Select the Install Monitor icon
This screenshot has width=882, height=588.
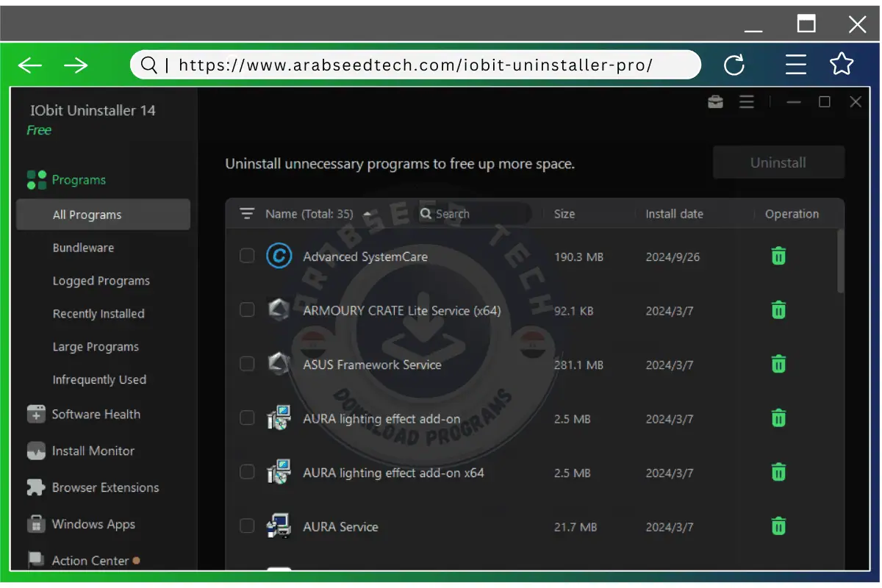click(x=35, y=451)
